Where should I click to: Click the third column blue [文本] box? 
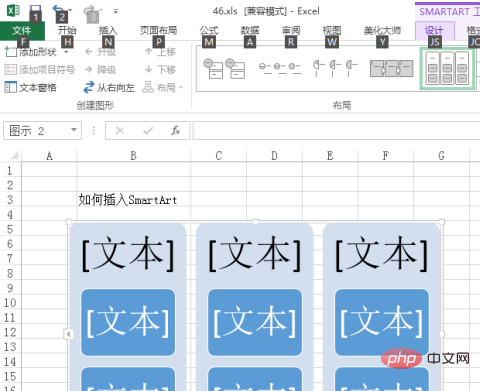click(382, 322)
